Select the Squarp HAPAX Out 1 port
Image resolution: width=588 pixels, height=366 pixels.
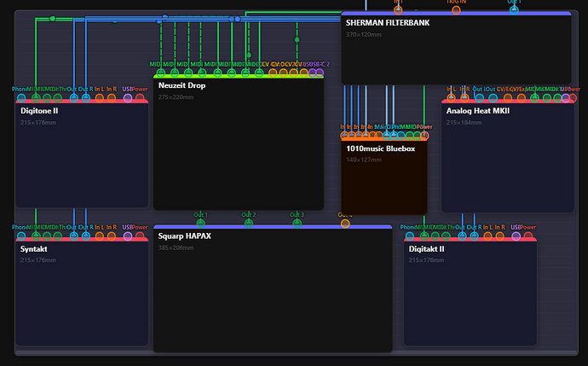click(x=200, y=224)
